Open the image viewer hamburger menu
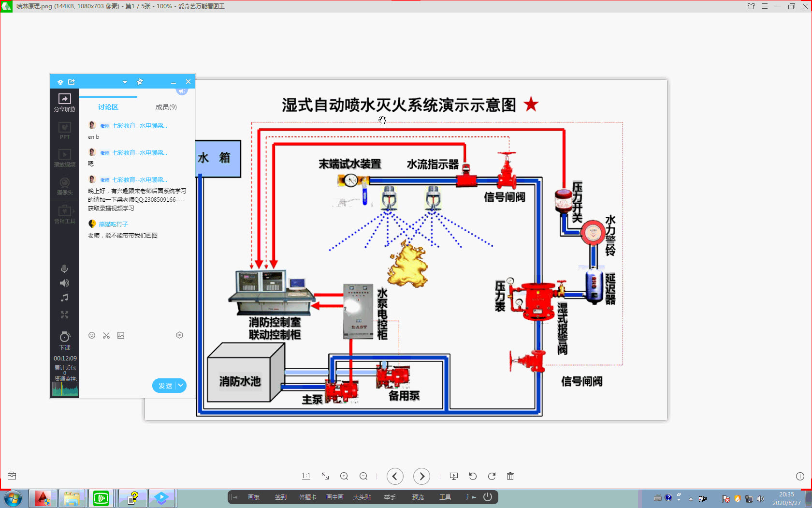Image resolution: width=812 pixels, height=508 pixels. 765,6
